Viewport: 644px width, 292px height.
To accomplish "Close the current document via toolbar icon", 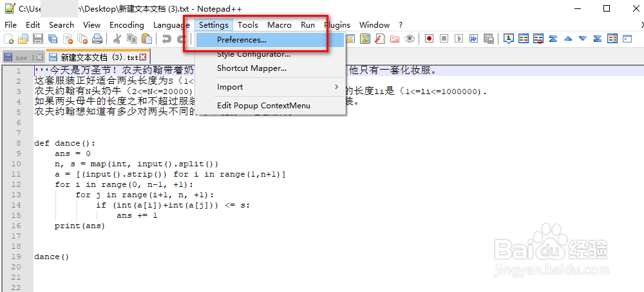I will (68, 39).
